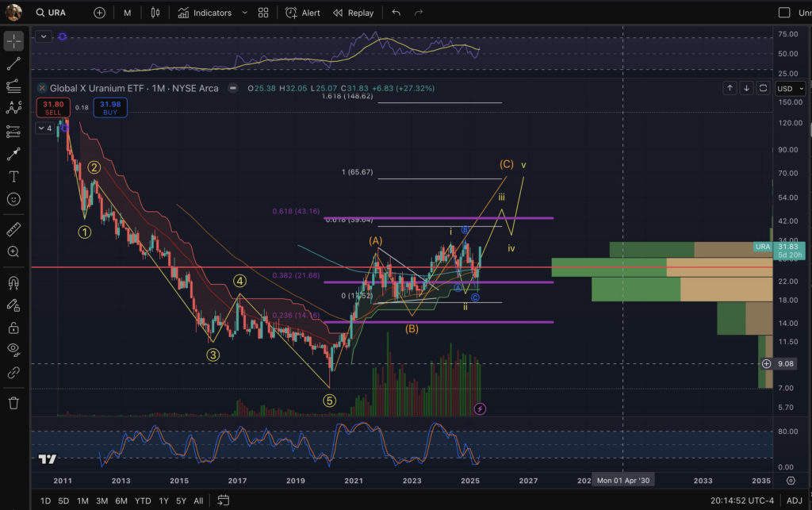This screenshot has height=510, width=812.
Task: Open forecasting and measurement tools
Action: tap(13, 132)
